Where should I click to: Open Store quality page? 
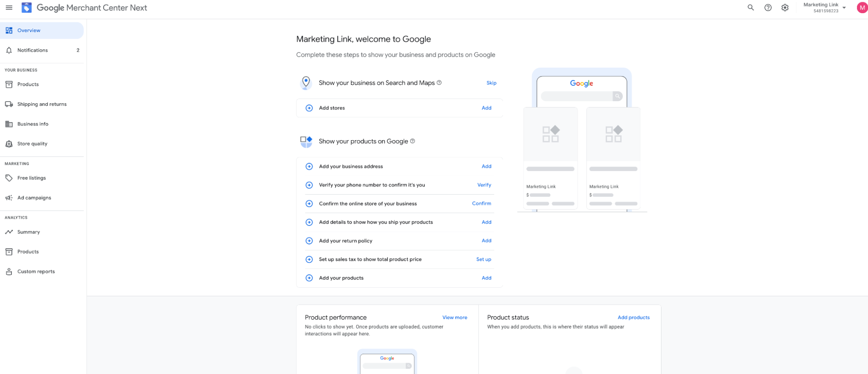[x=42, y=144]
